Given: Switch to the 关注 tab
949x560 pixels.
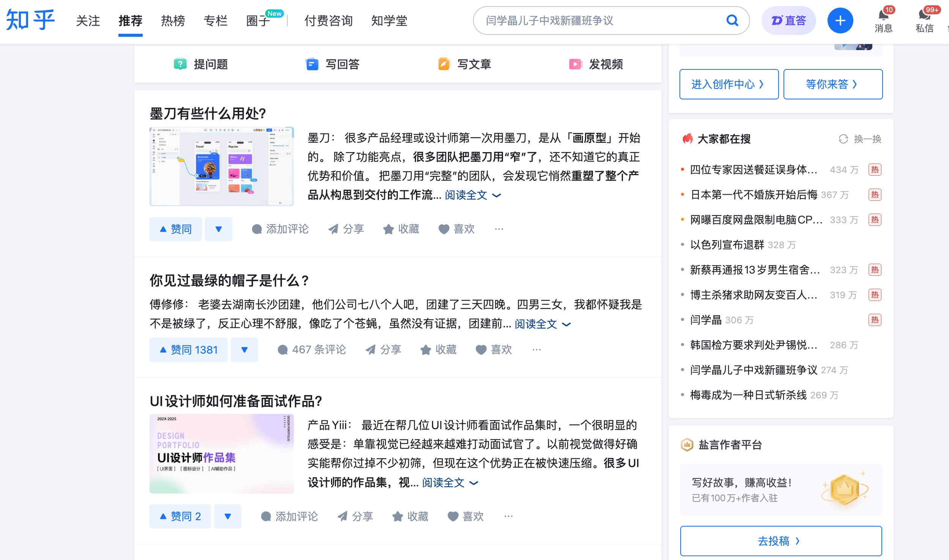Looking at the screenshot, I should 88,21.
